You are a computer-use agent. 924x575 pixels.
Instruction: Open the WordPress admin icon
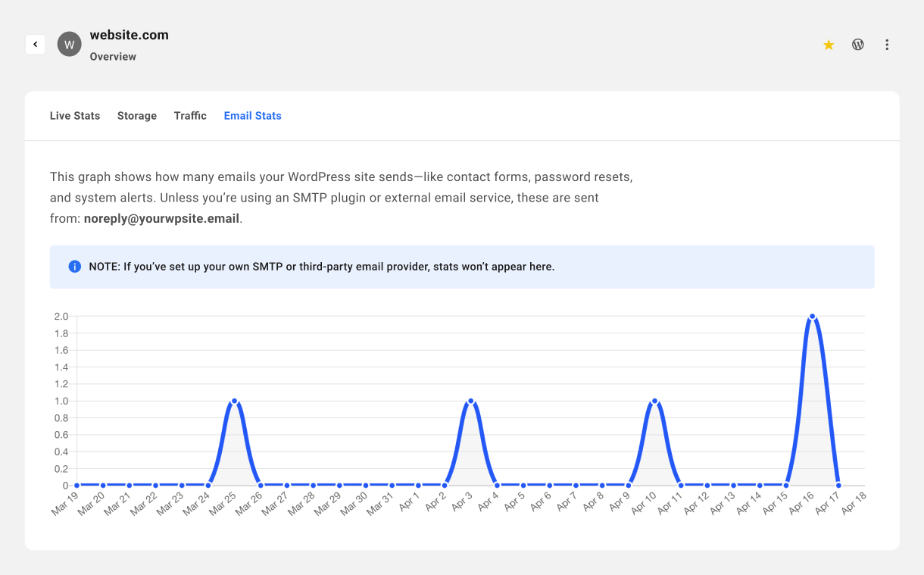(x=858, y=45)
